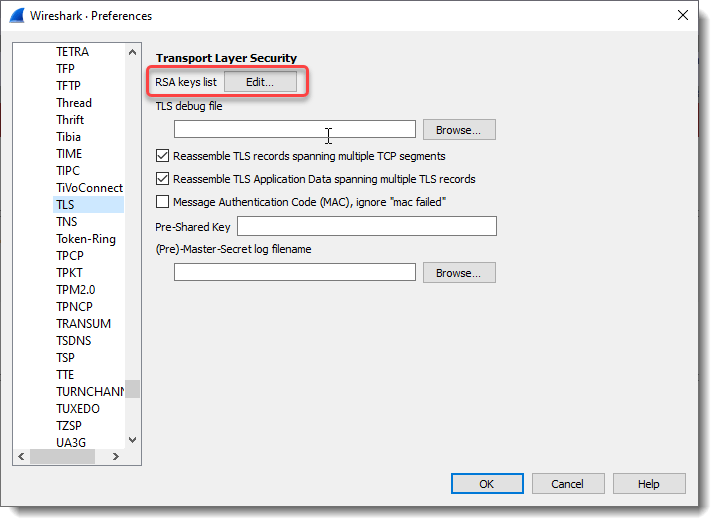This screenshot has height=527, width=719.
Task: Toggle reassemble TLS Application Data checkbox
Action: point(163,179)
